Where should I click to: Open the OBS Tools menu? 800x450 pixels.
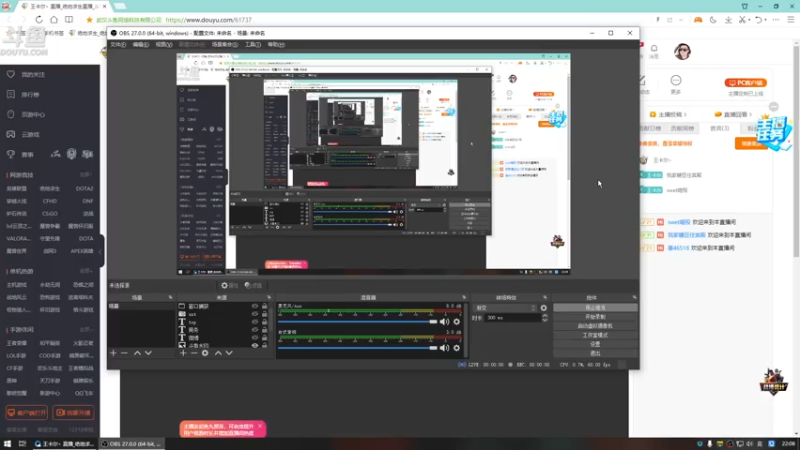click(x=253, y=45)
